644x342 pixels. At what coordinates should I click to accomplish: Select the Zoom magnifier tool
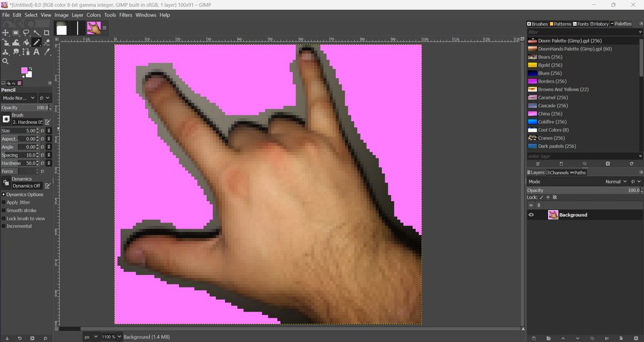point(5,61)
